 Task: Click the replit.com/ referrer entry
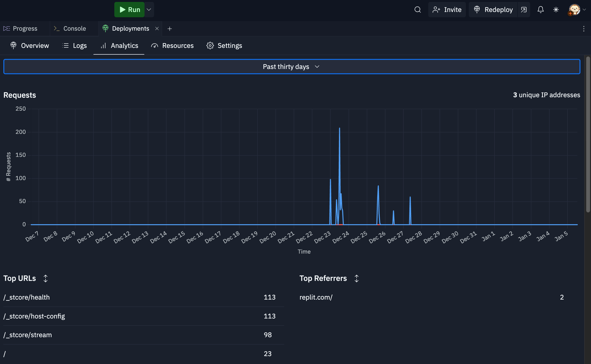(x=316, y=297)
